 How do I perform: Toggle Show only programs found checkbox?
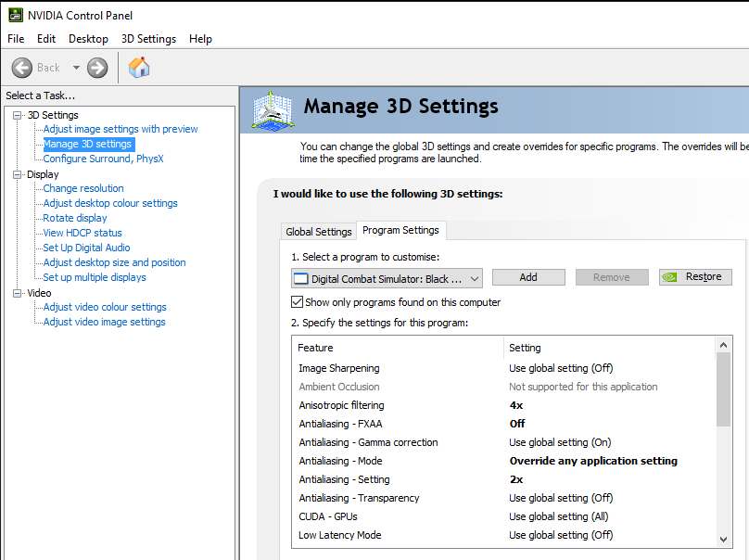coord(298,302)
